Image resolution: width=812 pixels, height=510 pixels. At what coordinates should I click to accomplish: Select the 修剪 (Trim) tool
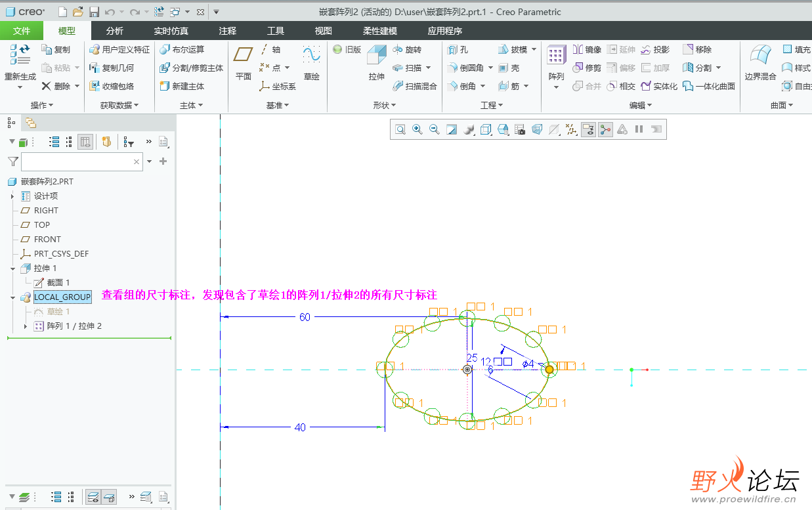coord(587,68)
